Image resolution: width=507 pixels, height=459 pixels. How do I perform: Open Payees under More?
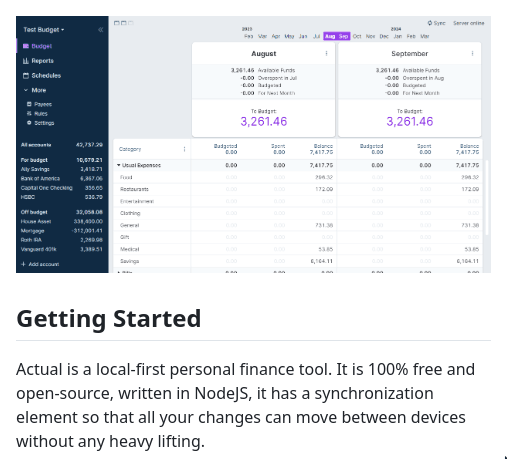coord(39,104)
